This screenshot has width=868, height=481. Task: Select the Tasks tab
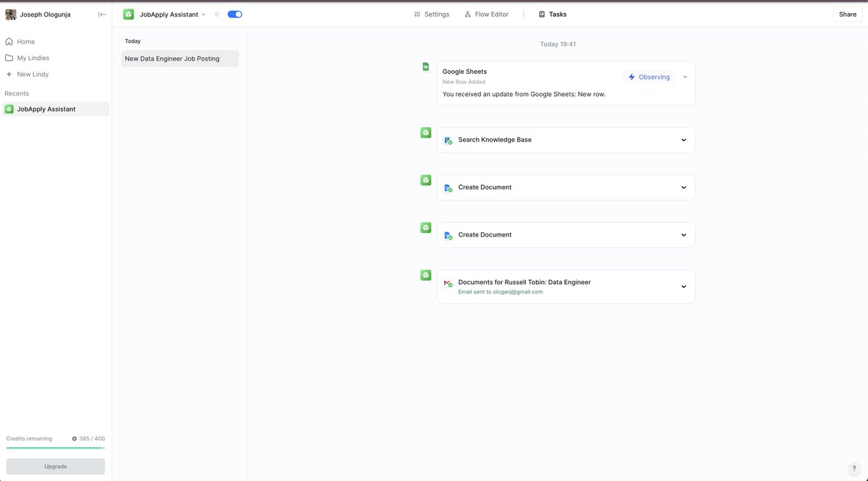click(x=553, y=14)
